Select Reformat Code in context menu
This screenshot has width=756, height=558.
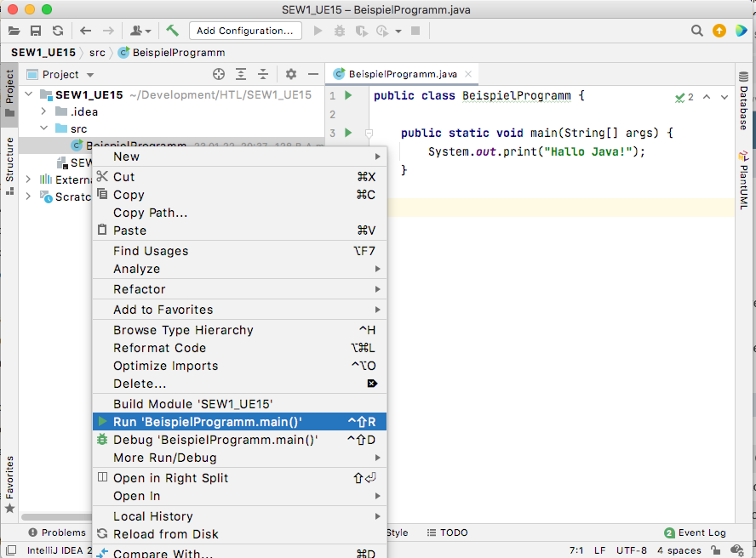click(239, 348)
